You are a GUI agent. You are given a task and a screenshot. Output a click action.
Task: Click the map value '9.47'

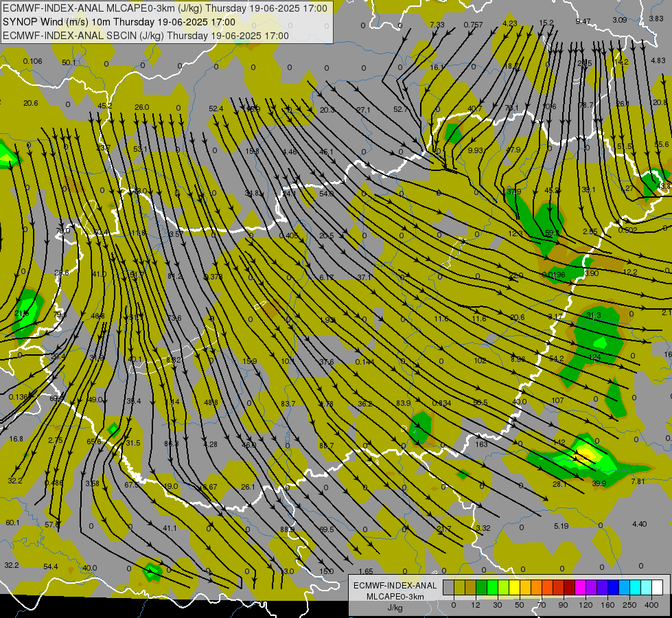click(x=583, y=21)
